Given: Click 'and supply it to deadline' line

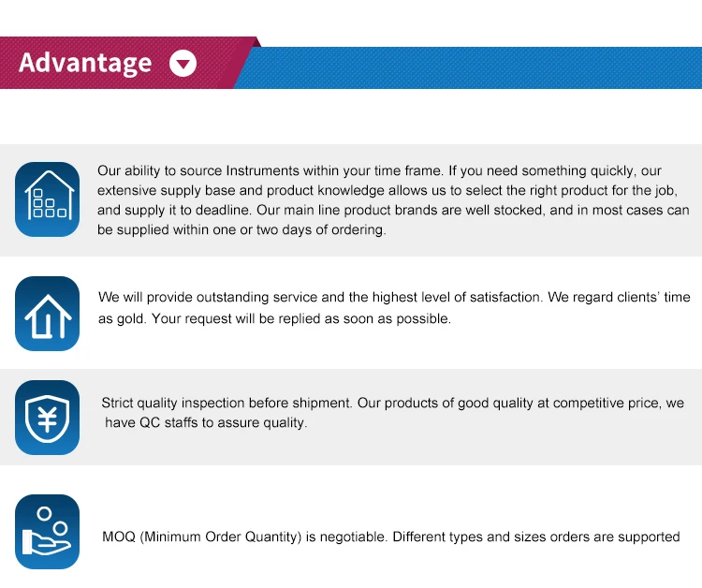Looking at the screenshot, I should point(393,210).
